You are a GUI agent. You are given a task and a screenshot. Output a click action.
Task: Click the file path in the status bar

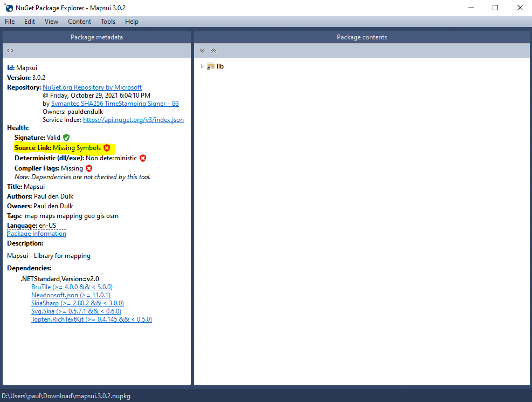click(x=64, y=395)
